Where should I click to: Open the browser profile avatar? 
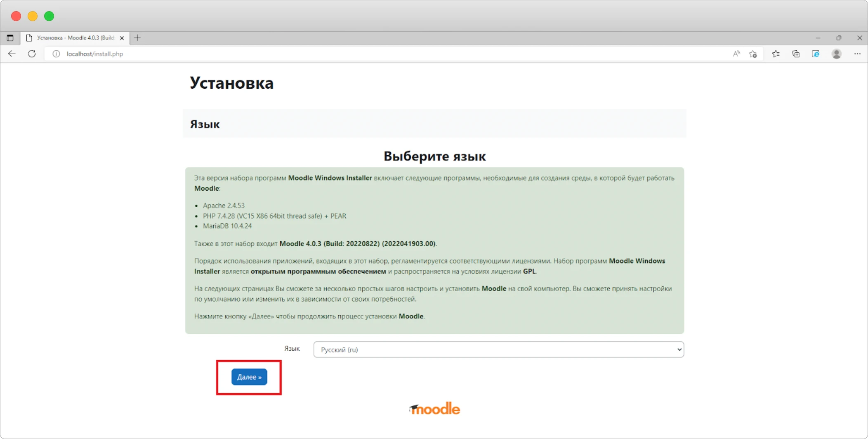(837, 54)
